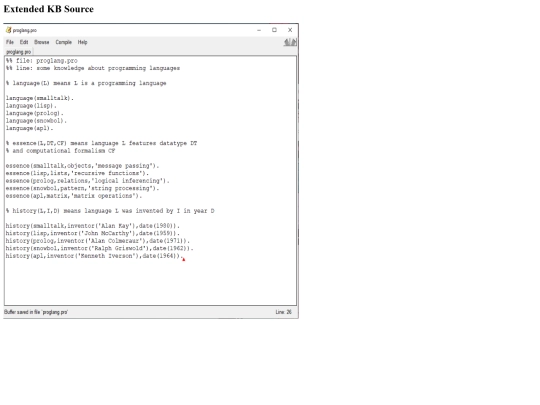This screenshot has width=540, height=405.
Task: Click the essence(apl,matrix,...) fact line
Action: pyautogui.click(x=74, y=196)
